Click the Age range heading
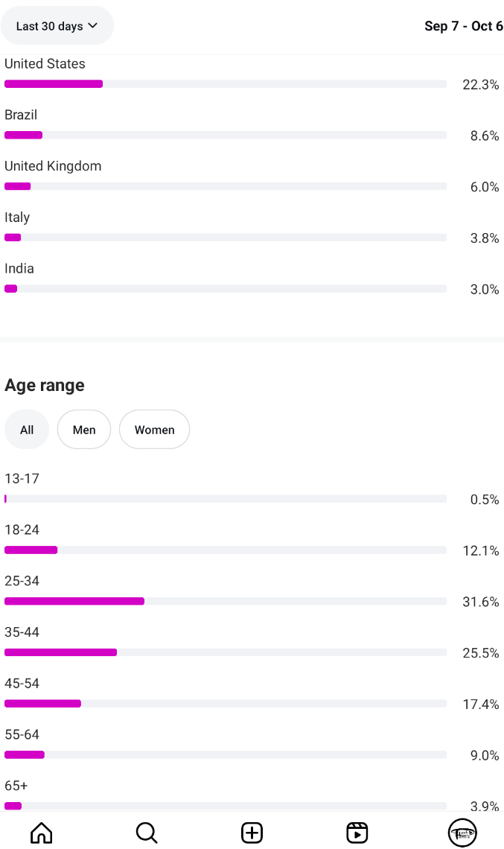The image size is (504, 849). 45,385
